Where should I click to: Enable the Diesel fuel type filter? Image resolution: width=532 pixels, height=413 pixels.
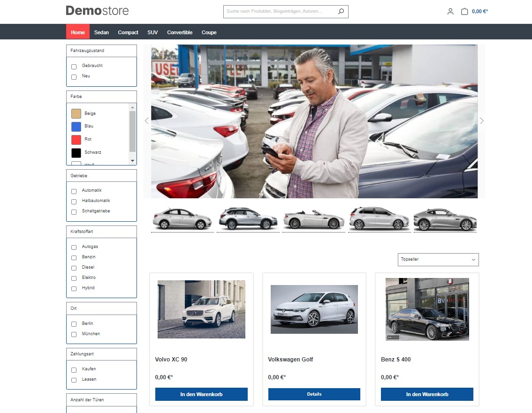[x=74, y=268]
